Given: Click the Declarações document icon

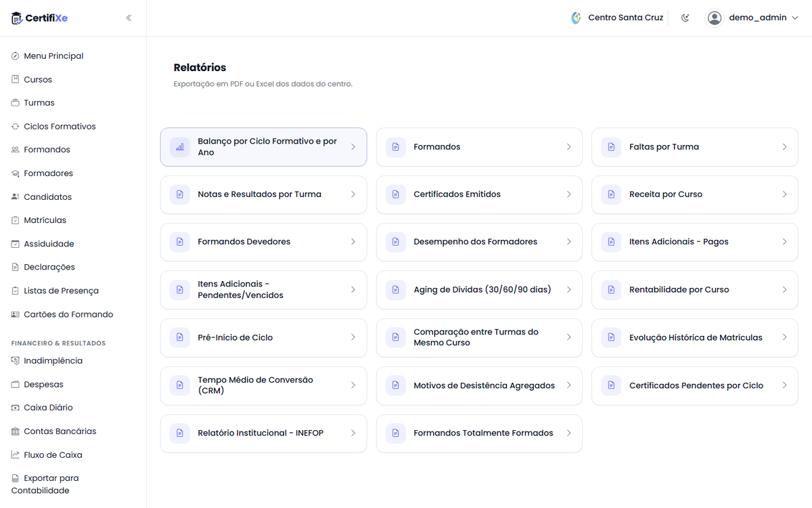Looking at the screenshot, I should (16, 267).
